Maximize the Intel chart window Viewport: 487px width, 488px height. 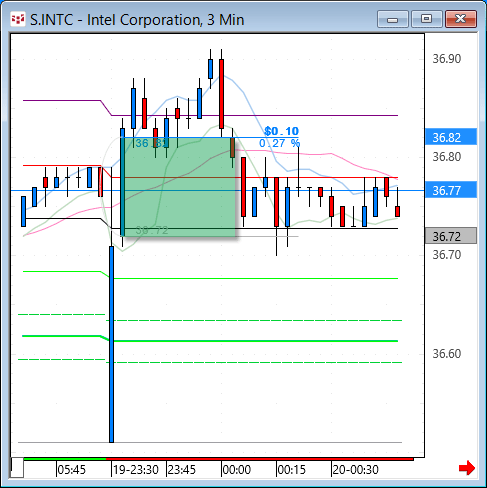(427, 19)
